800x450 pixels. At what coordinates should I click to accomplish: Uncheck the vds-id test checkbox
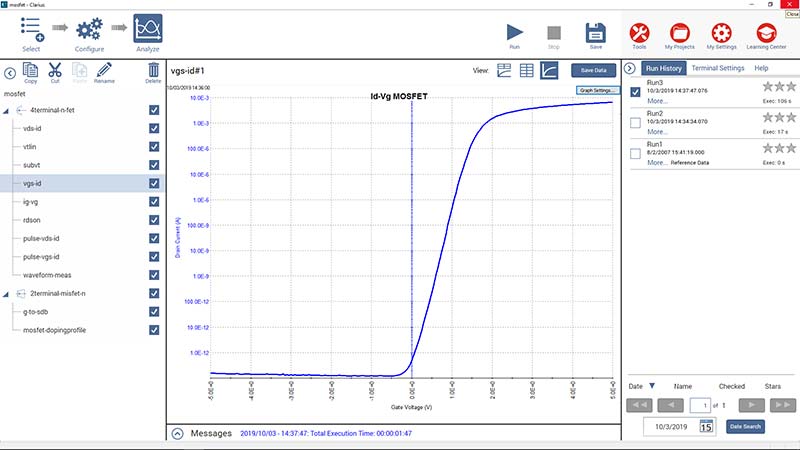click(154, 129)
